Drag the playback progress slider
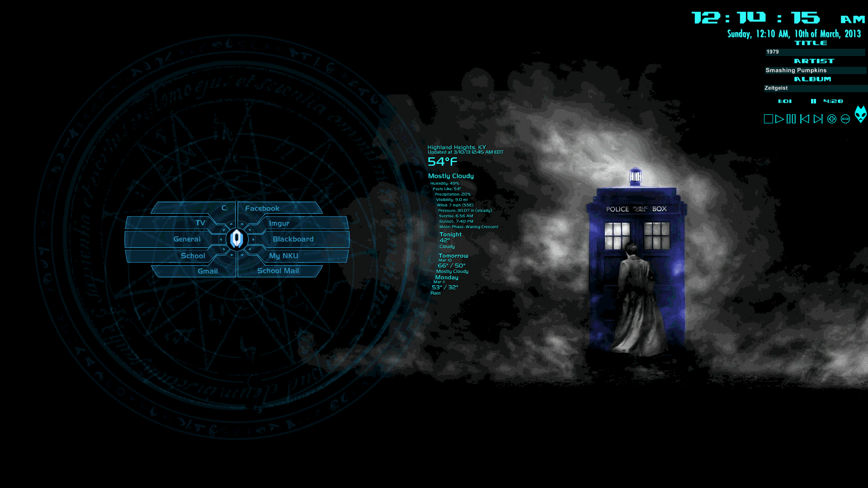This screenshot has height=488, width=868. 812,101
